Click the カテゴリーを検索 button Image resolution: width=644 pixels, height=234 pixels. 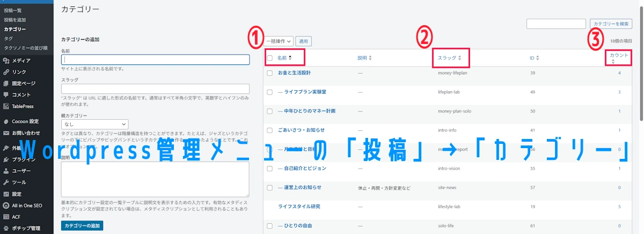(x=611, y=24)
